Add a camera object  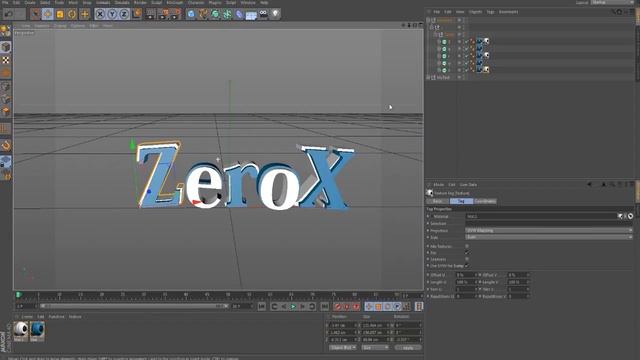tap(263, 14)
